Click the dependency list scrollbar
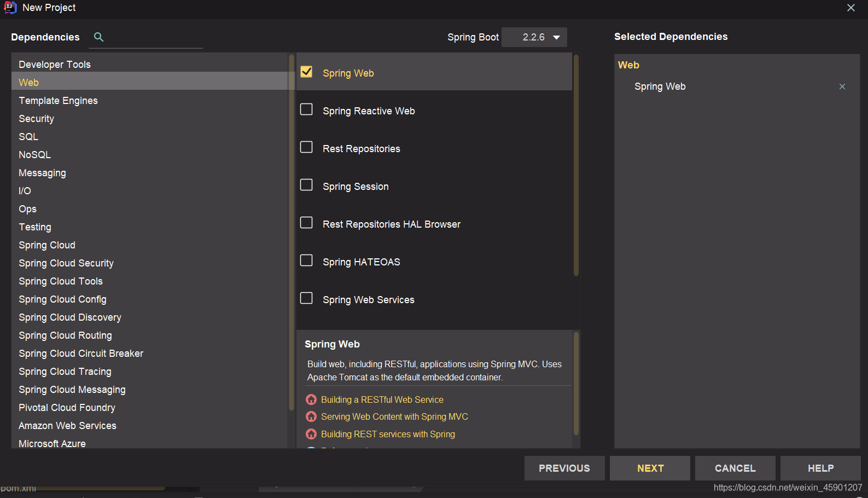868x498 pixels. [x=576, y=165]
